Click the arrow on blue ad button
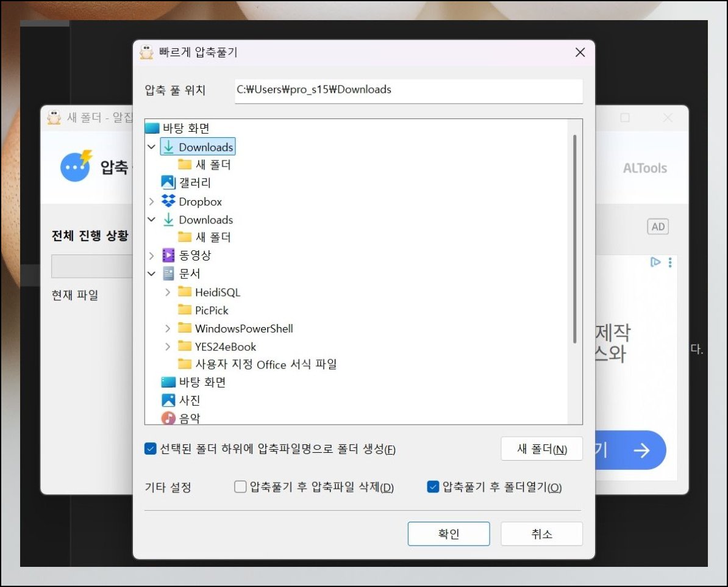Screen dimensions: 728x587 (x=641, y=450)
